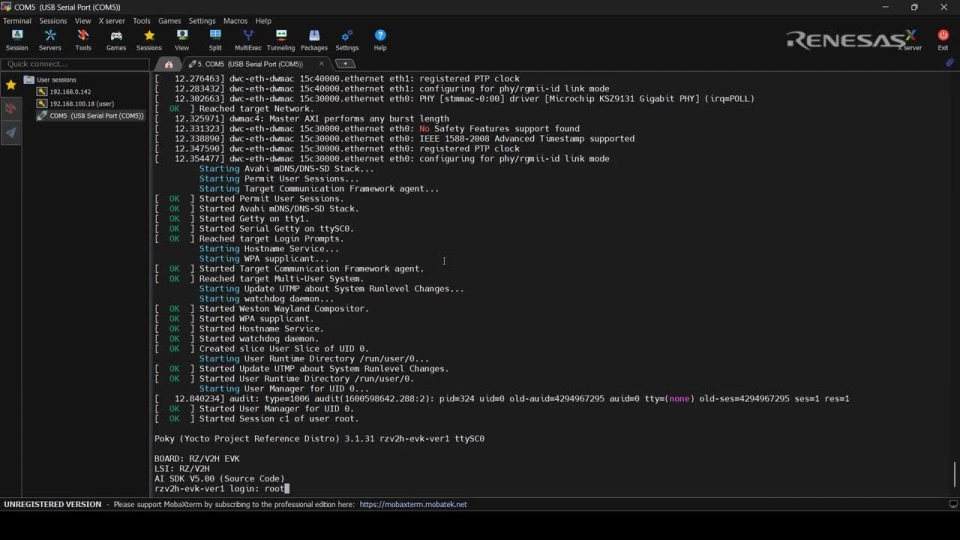Open the Tools toolbar icon
This screenshot has width=960, height=540.
(83, 40)
